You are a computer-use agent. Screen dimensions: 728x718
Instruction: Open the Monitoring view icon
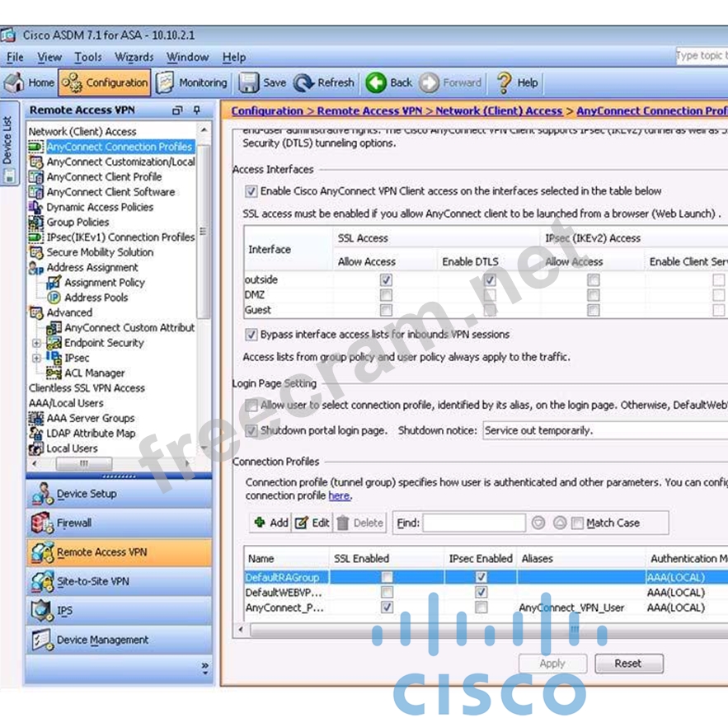point(165,82)
